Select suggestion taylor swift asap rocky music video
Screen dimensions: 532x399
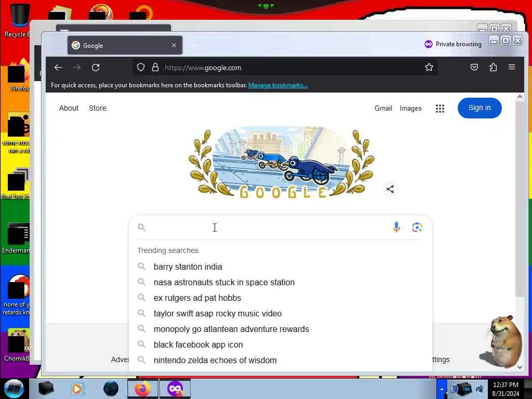[280, 313]
